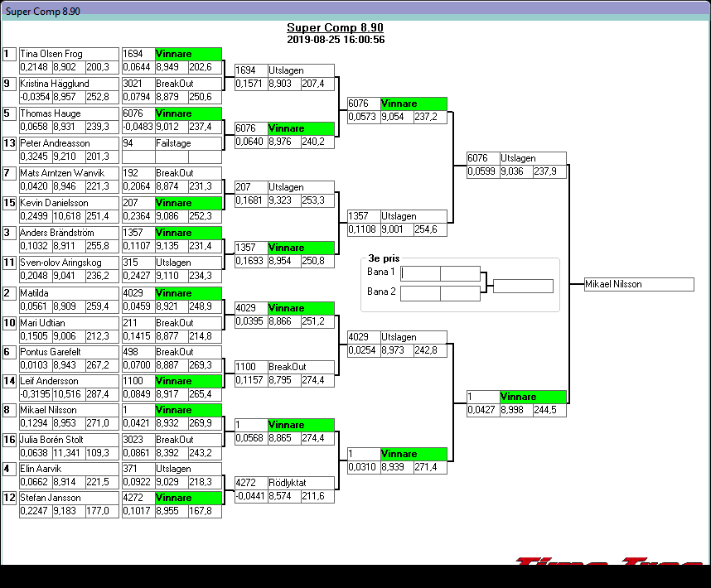Click Utslagen cell for 6076 in the final

[533, 158]
